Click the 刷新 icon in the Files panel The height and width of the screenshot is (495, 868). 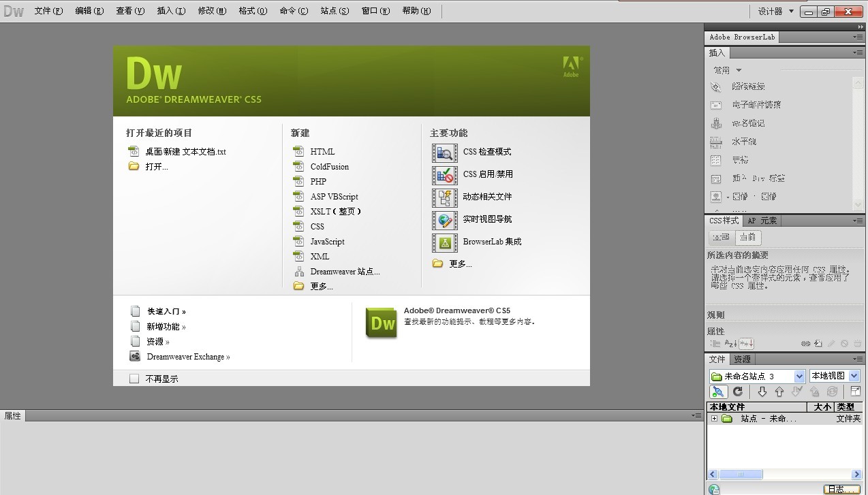[737, 392]
